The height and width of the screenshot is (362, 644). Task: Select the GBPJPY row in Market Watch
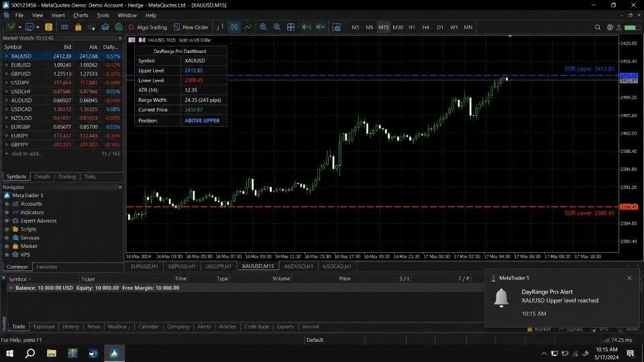click(x=62, y=145)
